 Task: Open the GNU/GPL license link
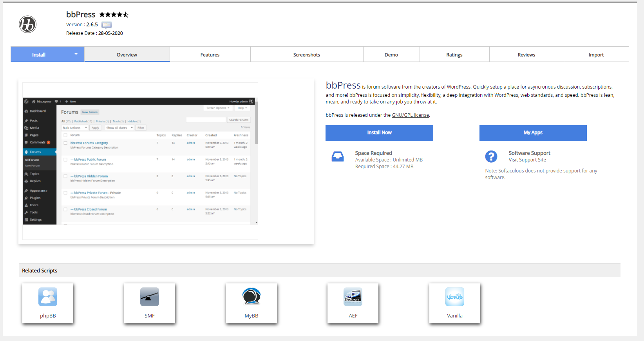pos(410,115)
